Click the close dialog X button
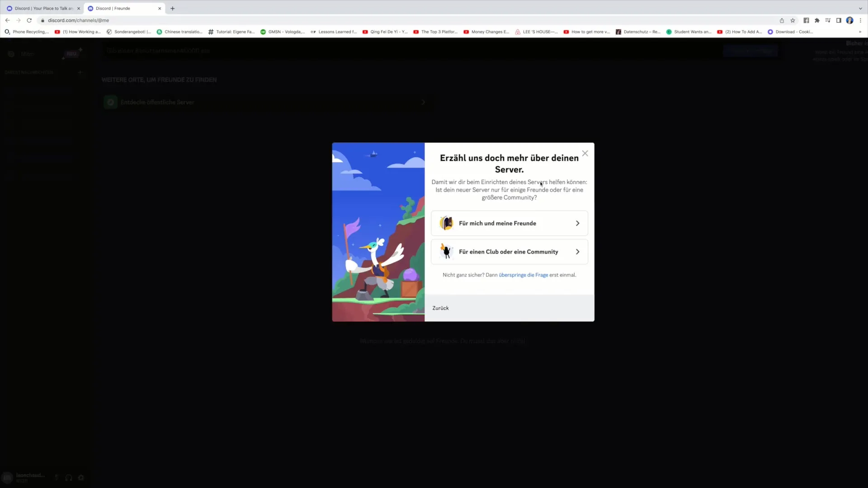This screenshot has width=868, height=488. (x=584, y=154)
